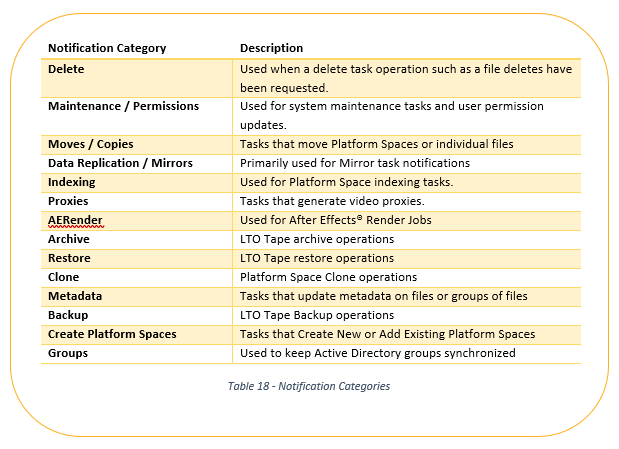Click the Moves / Copies row label
This screenshot has width=619, height=449.
click(91, 144)
